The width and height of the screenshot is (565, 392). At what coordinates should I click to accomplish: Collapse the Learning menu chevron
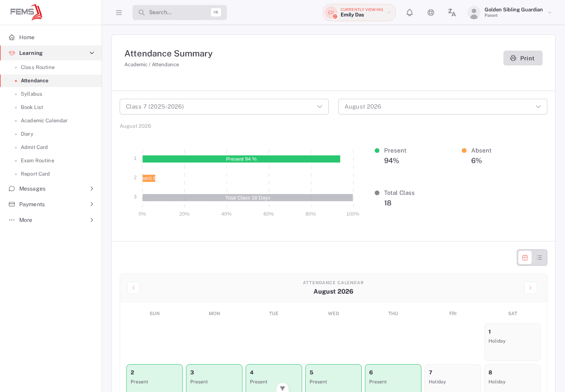[x=92, y=53]
